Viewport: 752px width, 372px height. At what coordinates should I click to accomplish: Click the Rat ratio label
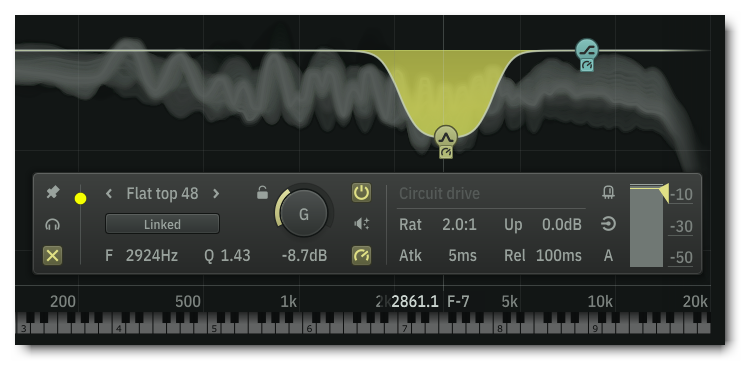click(411, 224)
